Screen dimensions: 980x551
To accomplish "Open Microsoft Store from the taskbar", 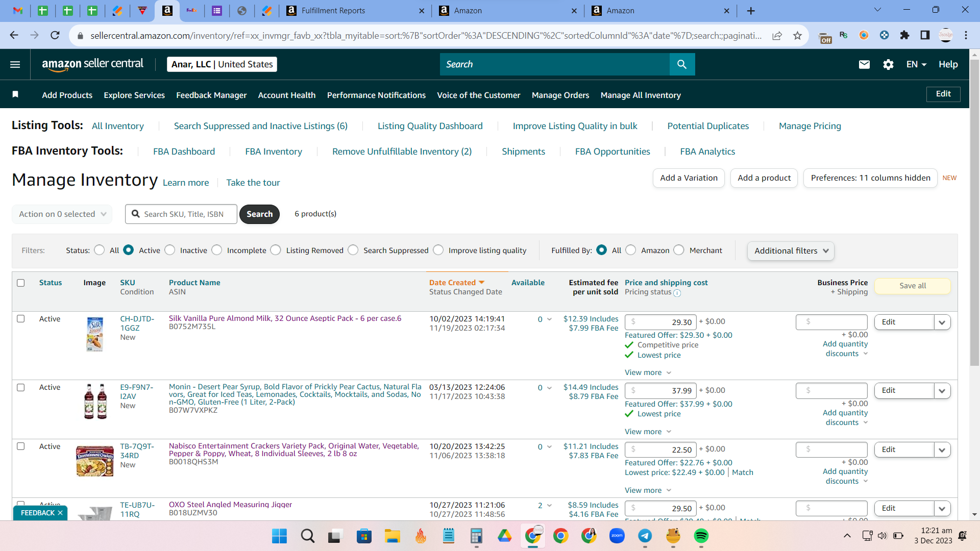I will 364,536.
